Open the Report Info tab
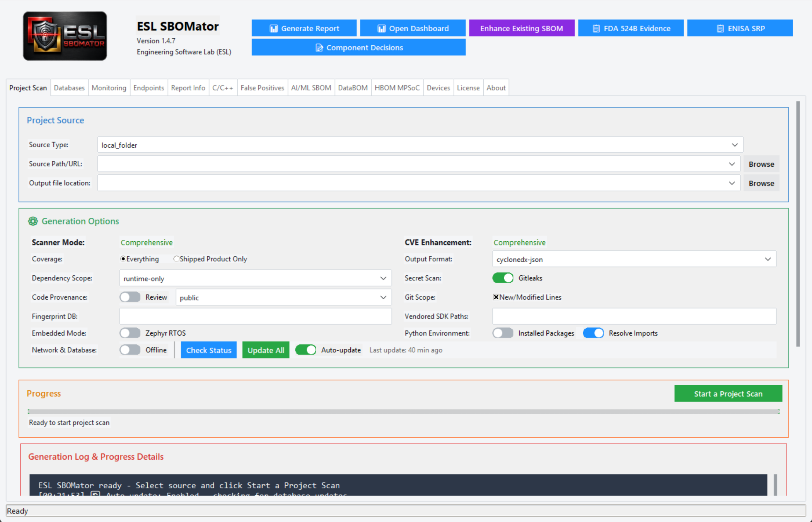This screenshot has height=522, width=812. click(x=188, y=88)
